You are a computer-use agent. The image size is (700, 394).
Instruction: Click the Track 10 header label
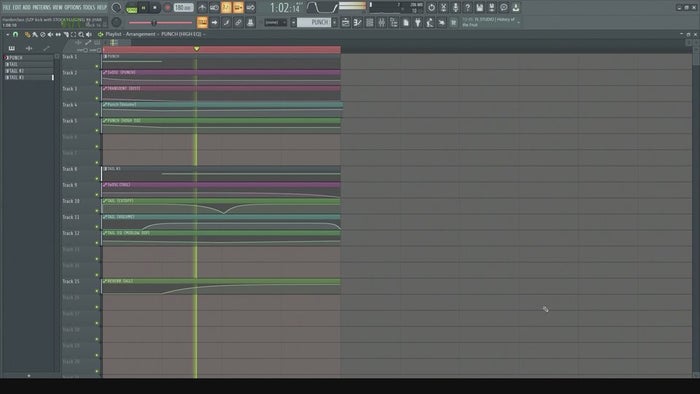(71, 201)
